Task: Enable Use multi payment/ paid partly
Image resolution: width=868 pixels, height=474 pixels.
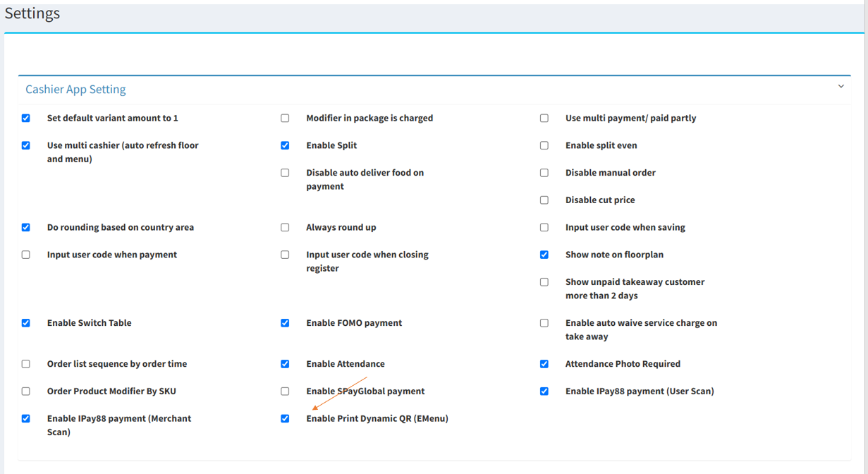Action: click(x=544, y=119)
